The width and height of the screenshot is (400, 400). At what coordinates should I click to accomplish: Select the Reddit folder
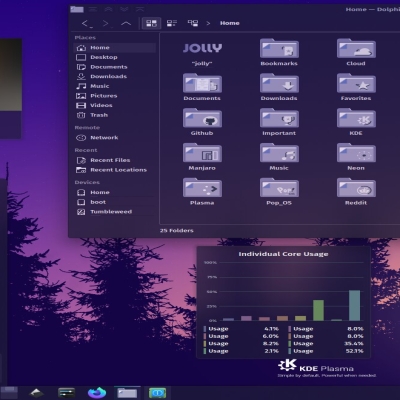(356, 188)
